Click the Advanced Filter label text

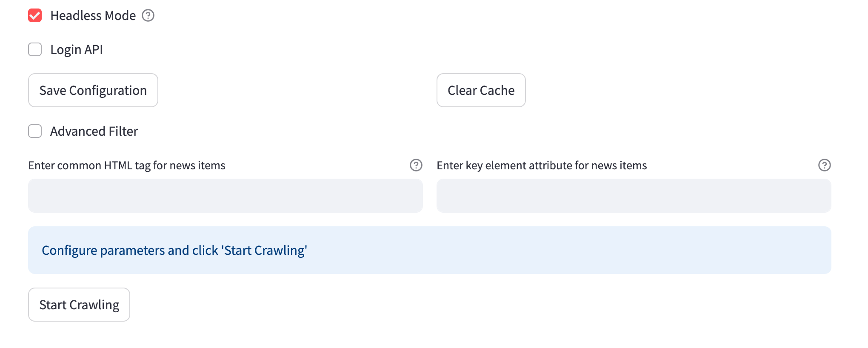click(x=94, y=131)
